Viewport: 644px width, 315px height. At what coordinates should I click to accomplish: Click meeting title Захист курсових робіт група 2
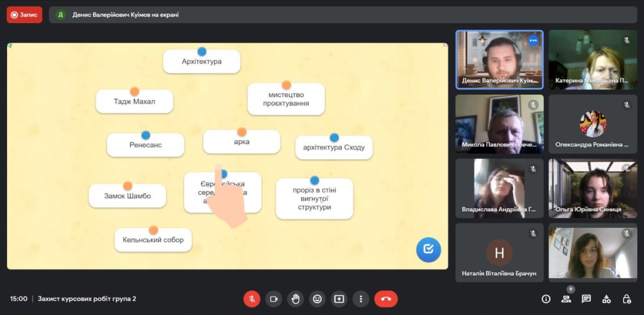[87, 299]
